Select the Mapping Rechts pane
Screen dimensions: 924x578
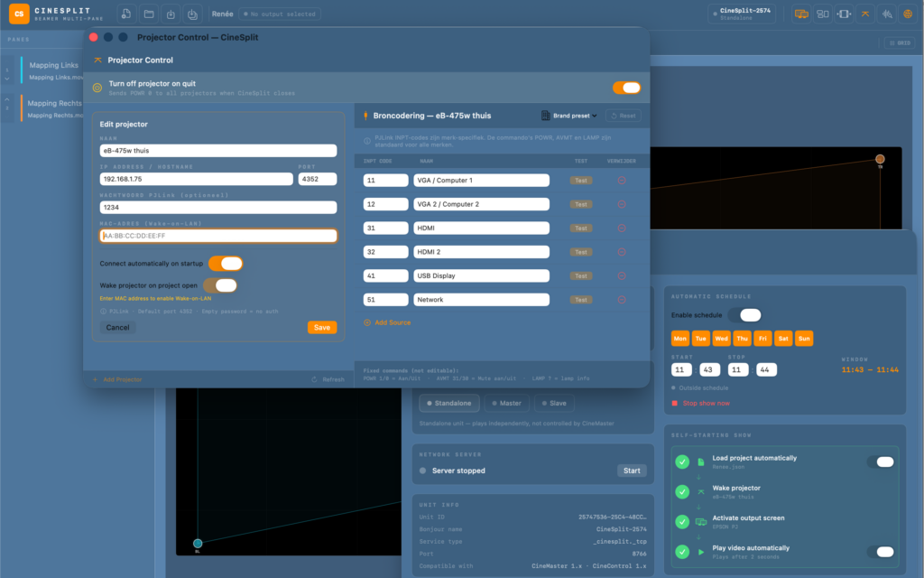pyautogui.click(x=51, y=108)
